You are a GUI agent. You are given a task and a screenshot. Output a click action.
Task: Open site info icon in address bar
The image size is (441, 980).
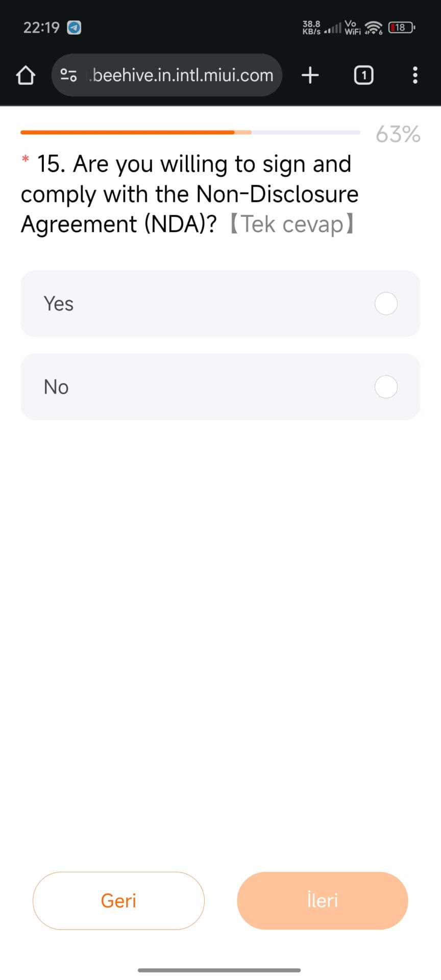click(x=69, y=76)
